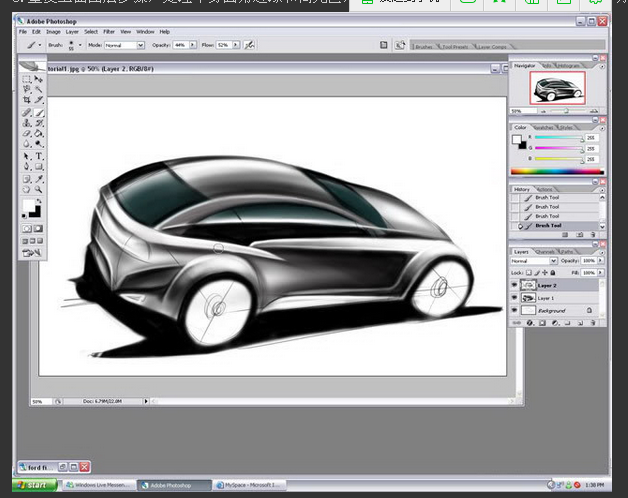Open the Layer menu

[x=72, y=32]
